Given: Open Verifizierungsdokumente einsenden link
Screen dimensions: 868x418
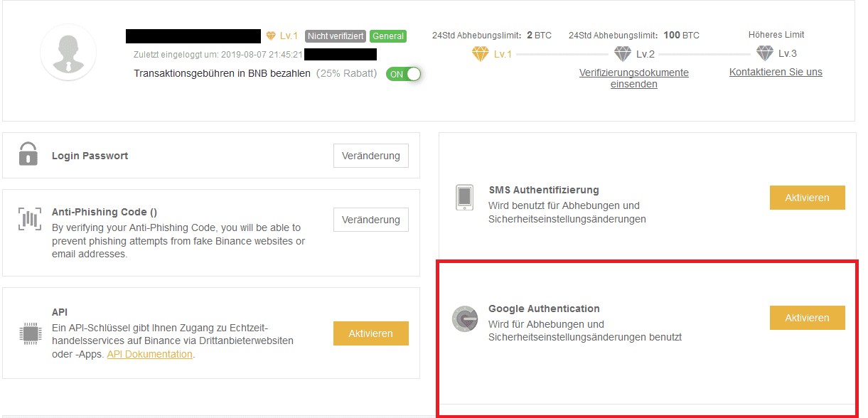Looking at the screenshot, I should click(633, 78).
